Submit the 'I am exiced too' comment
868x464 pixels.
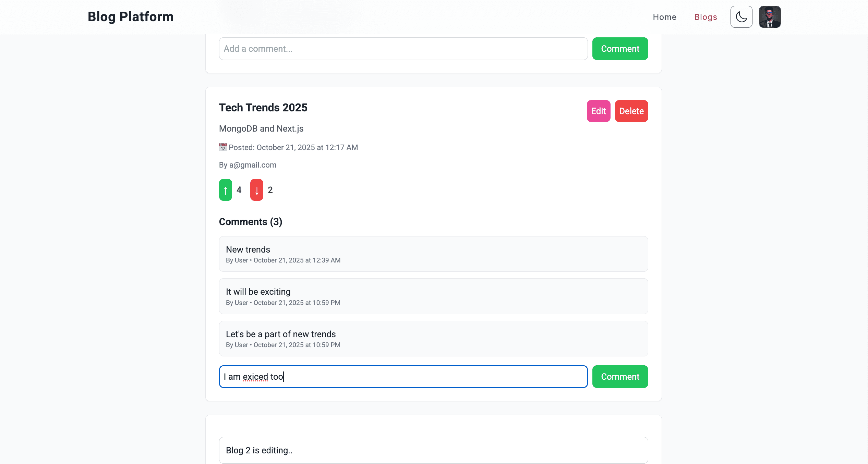[x=620, y=377]
